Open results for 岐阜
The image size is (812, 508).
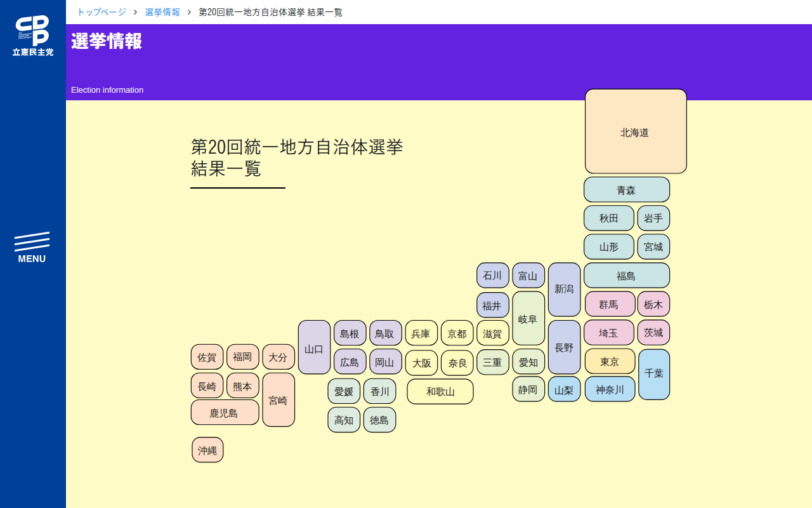click(x=528, y=319)
